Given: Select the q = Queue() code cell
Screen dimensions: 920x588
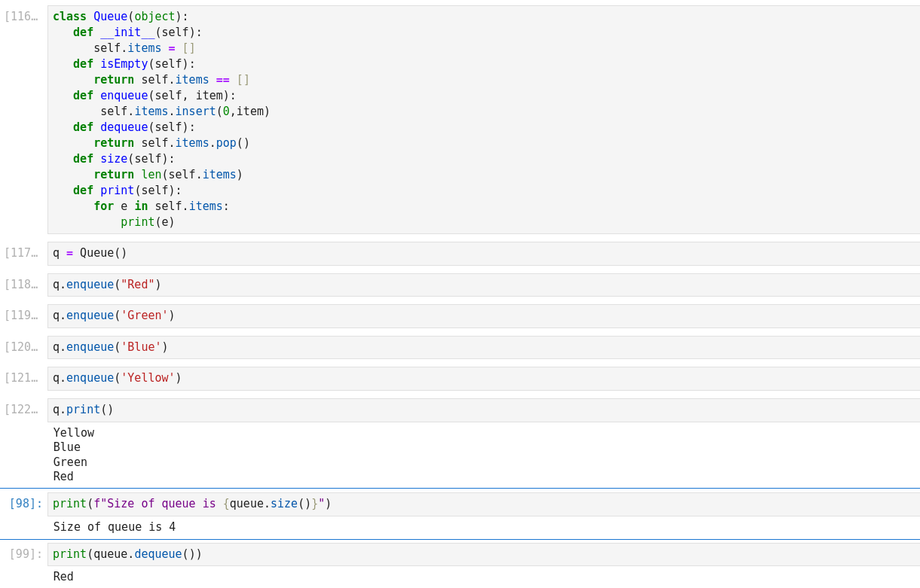Looking at the screenshot, I should pyautogui.click(x=482, y=254).
